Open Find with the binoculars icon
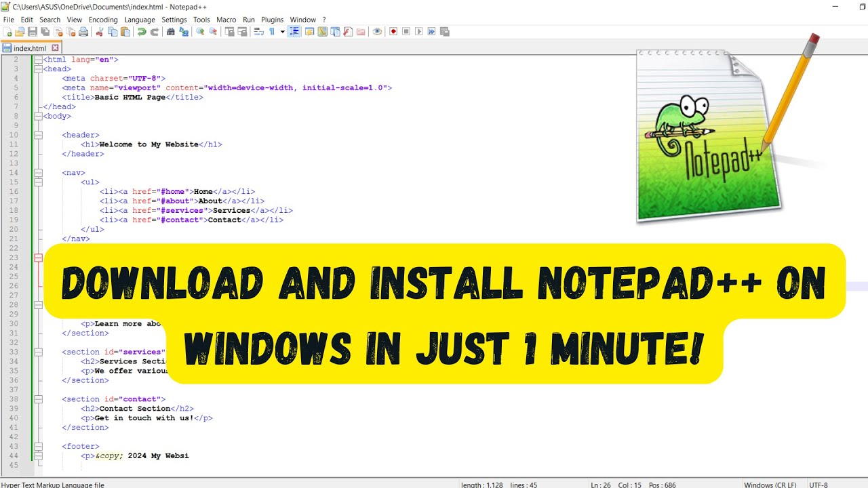Screen dimensions: 868x488 tap(171, 31)
